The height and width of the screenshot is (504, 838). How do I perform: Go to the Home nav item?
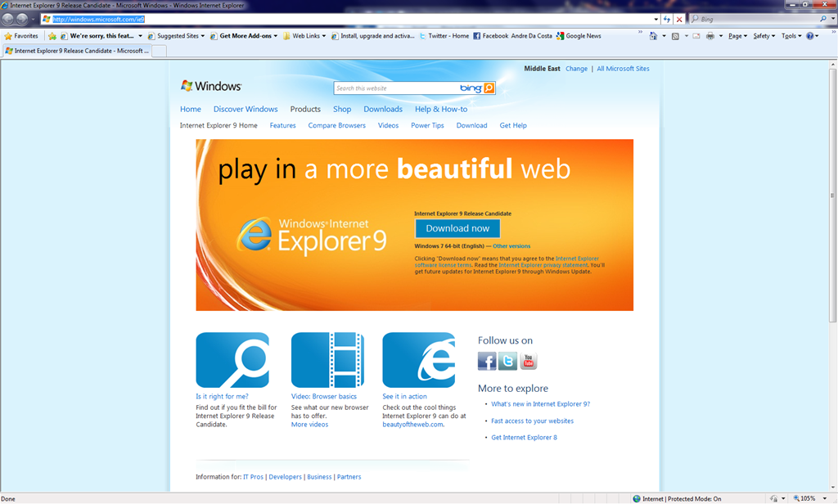190,109
